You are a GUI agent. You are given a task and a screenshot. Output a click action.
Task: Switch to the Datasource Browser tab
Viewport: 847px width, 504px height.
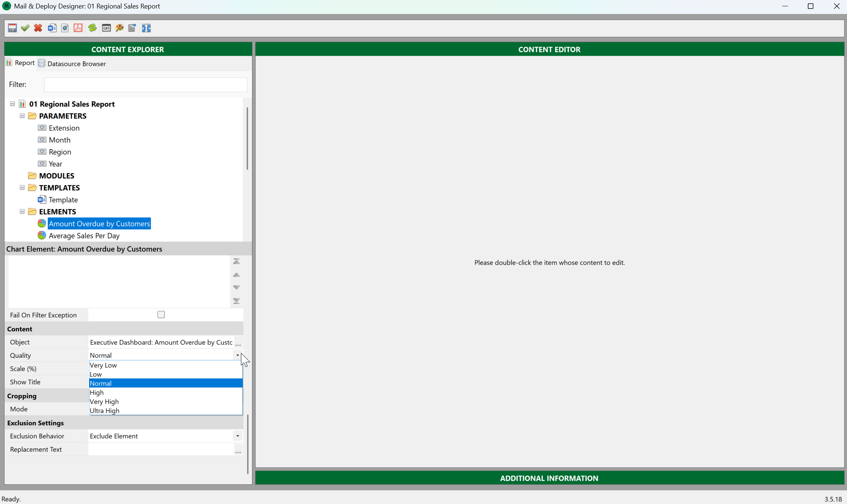[72, 64]
